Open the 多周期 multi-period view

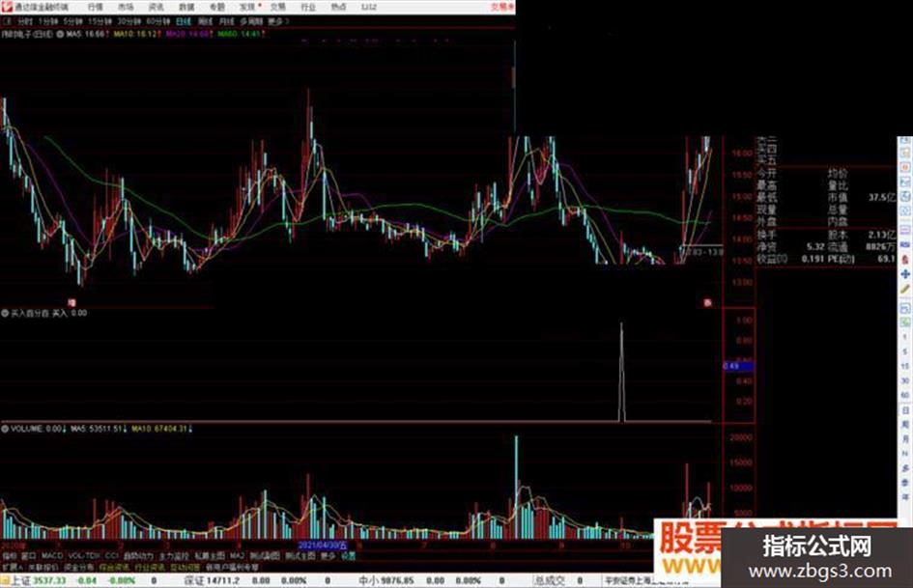point(251,21)
